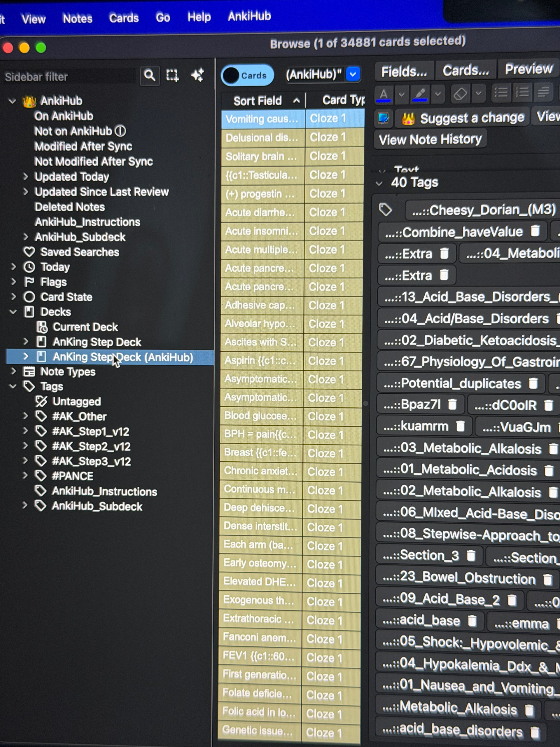
Task: Remove the 09_Acid_Base_2 tag with trash icon
Action: pyautogui.click(x=512, y=600)
